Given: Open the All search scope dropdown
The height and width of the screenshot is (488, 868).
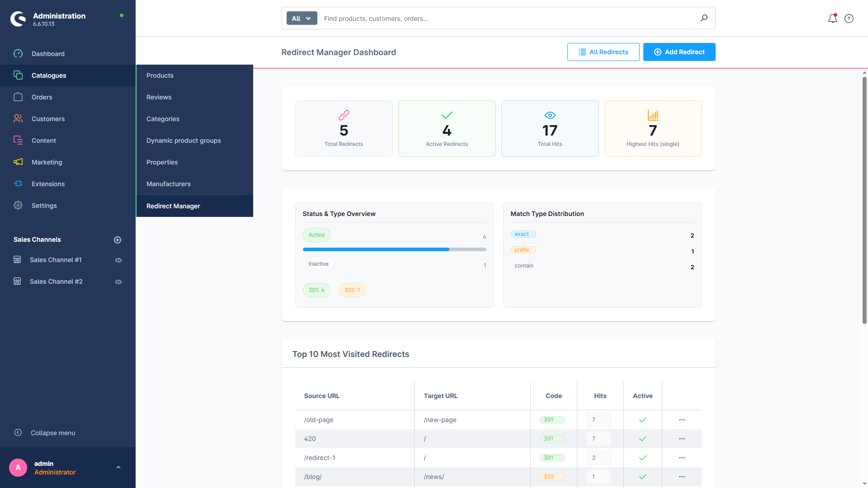Looking at the screenshot, I should (302, 19).
